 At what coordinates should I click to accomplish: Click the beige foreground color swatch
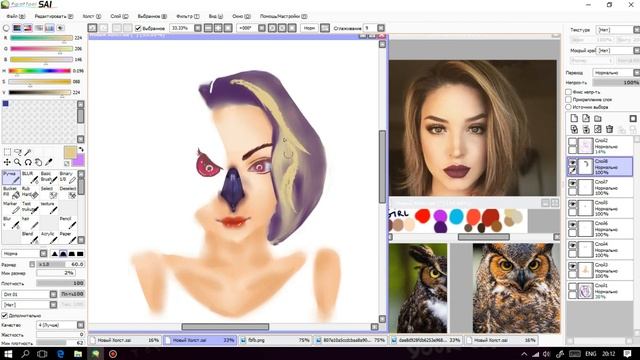coord(70,152)
